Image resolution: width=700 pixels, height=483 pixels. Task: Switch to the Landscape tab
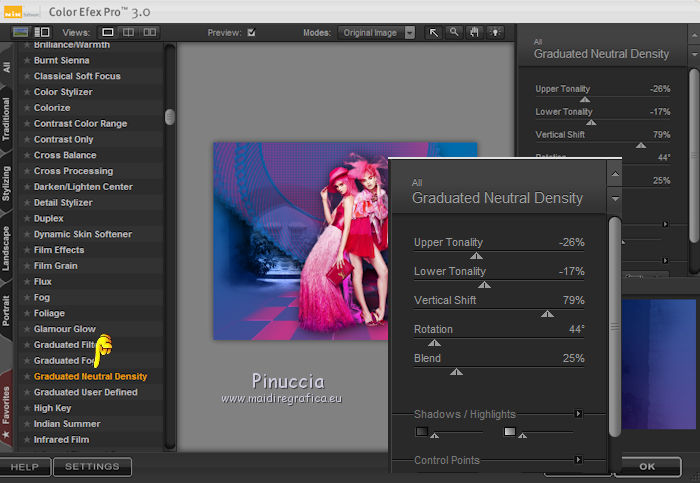7,246
